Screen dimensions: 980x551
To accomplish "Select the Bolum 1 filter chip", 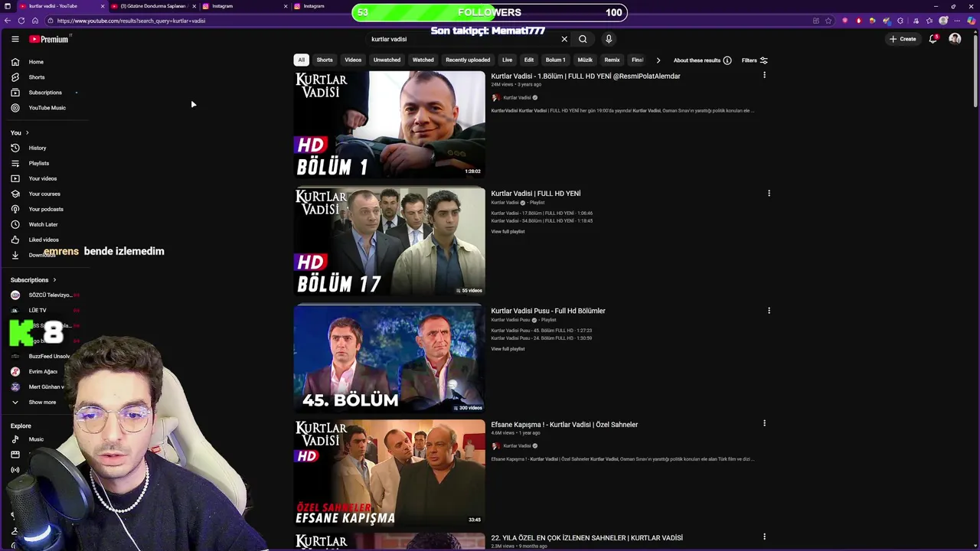I will (555, 60).
